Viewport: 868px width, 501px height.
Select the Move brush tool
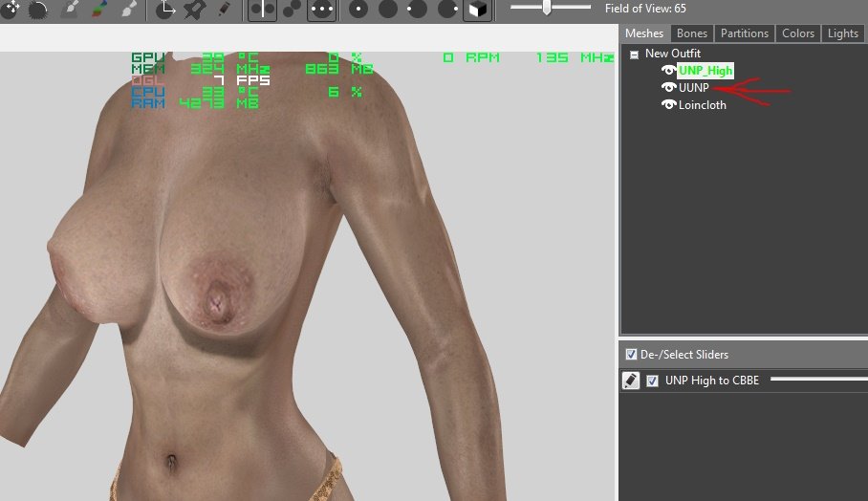[x=10, y=9]
